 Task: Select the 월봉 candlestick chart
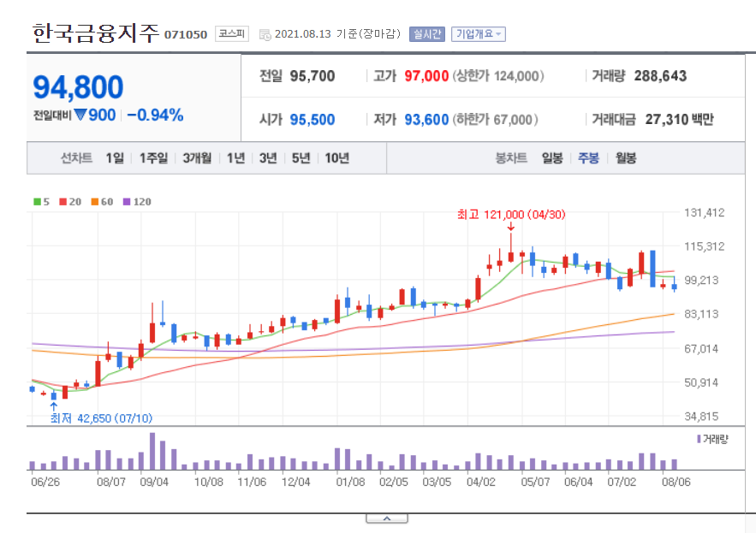coord(626,158)
